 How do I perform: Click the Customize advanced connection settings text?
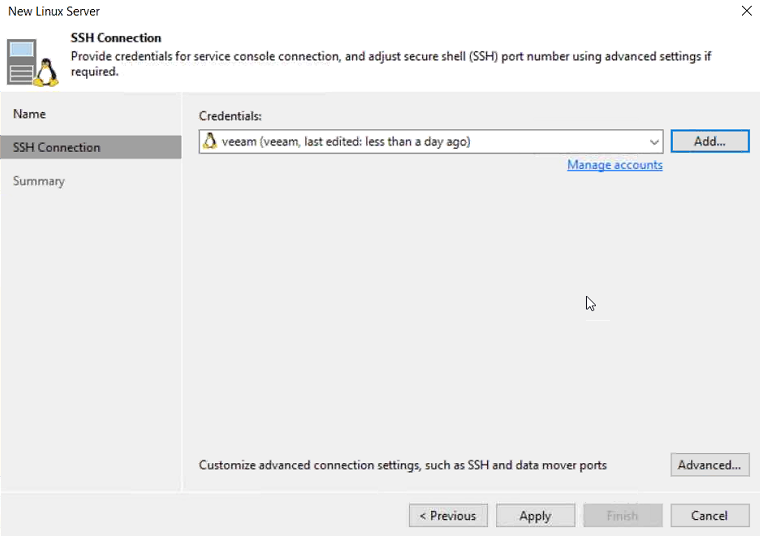pyautogui.click(x=402, y=465)
